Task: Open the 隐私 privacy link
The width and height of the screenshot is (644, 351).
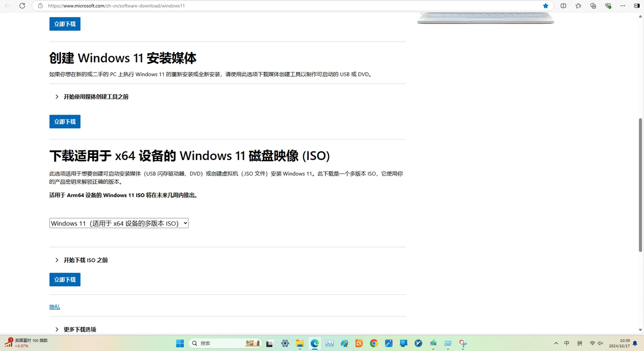Action: [55, 307]
